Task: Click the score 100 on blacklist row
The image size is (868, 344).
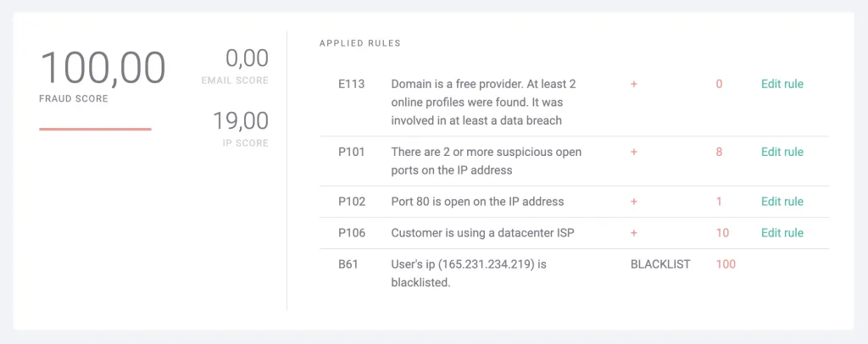Action: pos(726,264)
